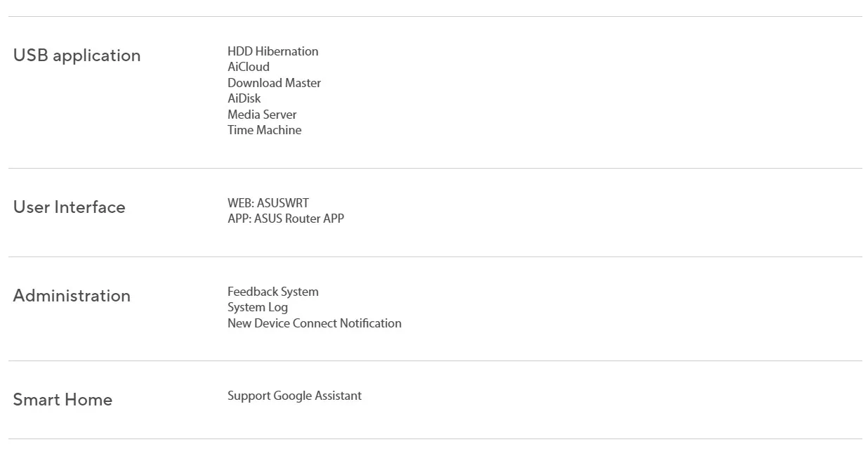Click the USB application section heading
The width and height of the screenshot is (868, 468).
[x=77, y=56]
